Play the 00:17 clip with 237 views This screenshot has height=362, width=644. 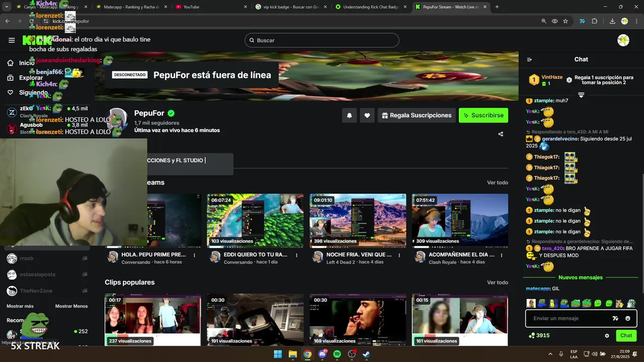pyautogui.click(x=153, y=320)
